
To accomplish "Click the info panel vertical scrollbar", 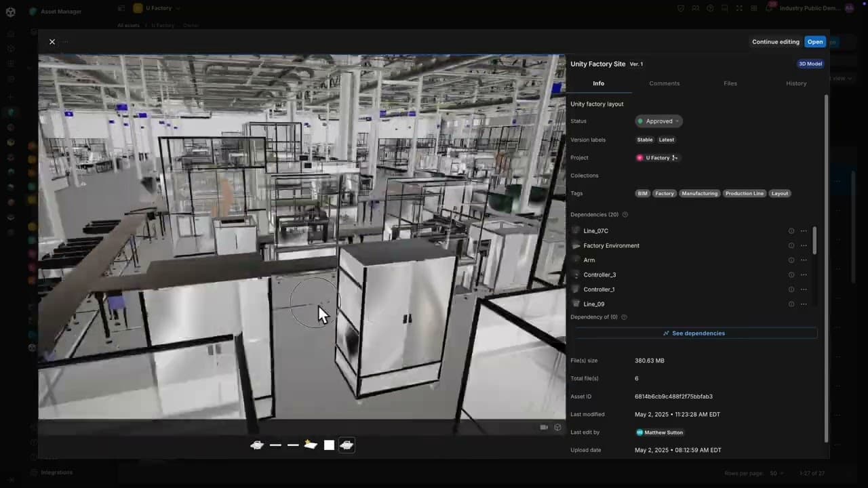I will point(826,268).
